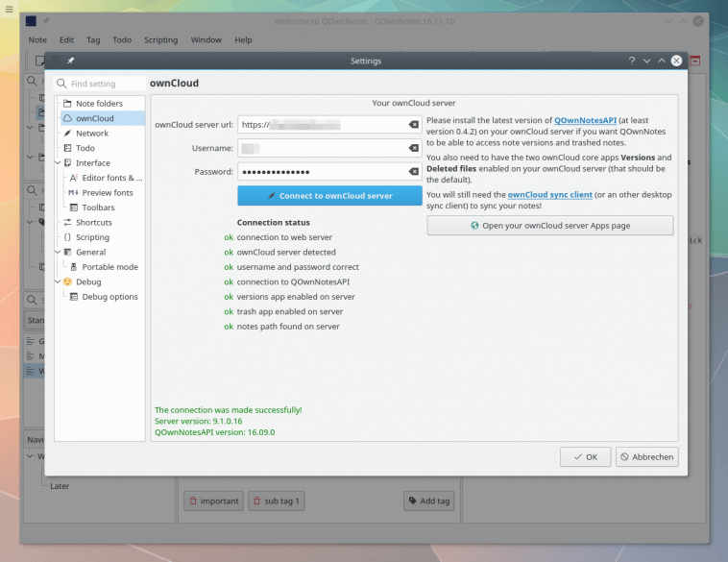Click Connect to ownCloud server button
728x562 pixels.
[x=329, y=196]
